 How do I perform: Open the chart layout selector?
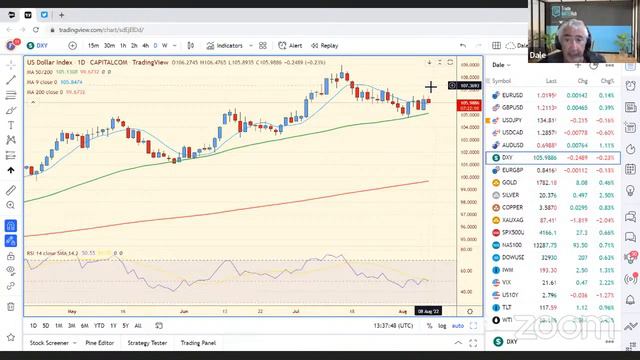[x=496, y=46]
